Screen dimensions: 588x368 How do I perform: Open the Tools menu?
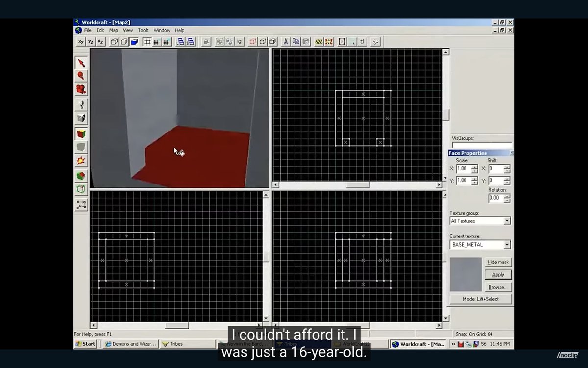(x=143, y=30)
